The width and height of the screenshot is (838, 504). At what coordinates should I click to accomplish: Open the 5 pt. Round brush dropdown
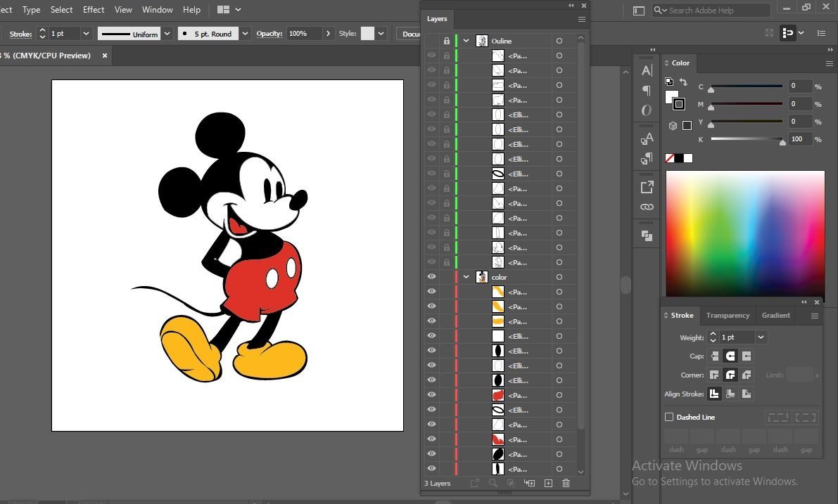[x=245, y=34]
